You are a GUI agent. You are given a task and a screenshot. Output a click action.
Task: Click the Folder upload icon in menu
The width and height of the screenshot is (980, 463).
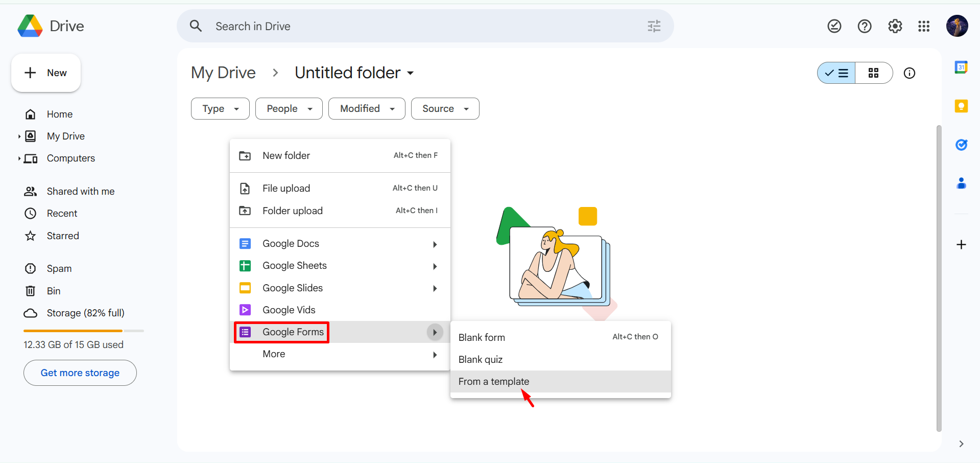pyautogui.click(x=245, y=211)
